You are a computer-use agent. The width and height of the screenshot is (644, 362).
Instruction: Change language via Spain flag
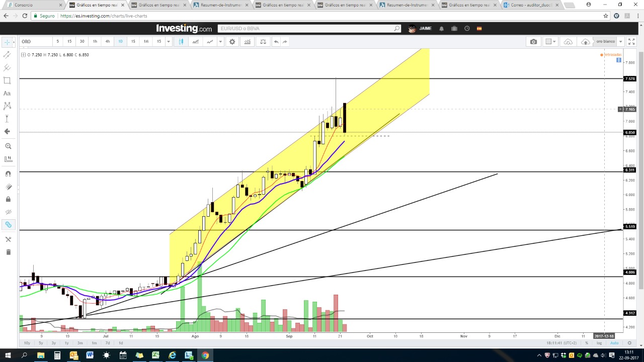[x=479, y=29]
